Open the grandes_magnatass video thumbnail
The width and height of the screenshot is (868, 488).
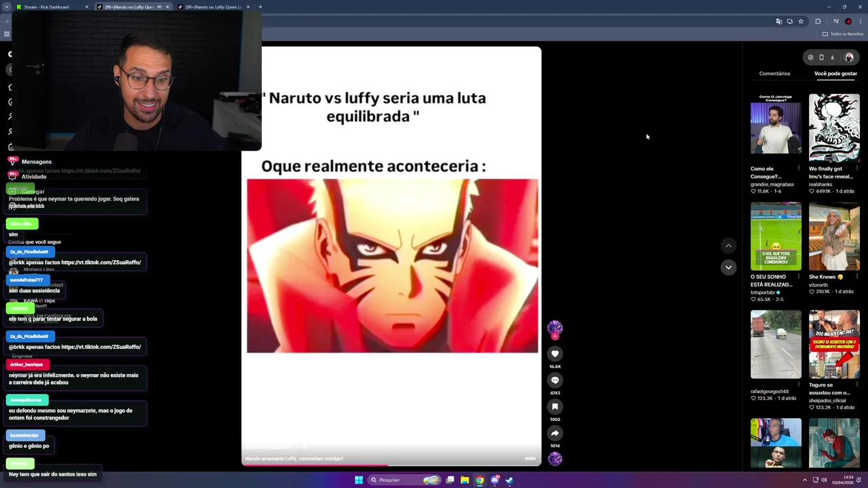click(776, 127)
